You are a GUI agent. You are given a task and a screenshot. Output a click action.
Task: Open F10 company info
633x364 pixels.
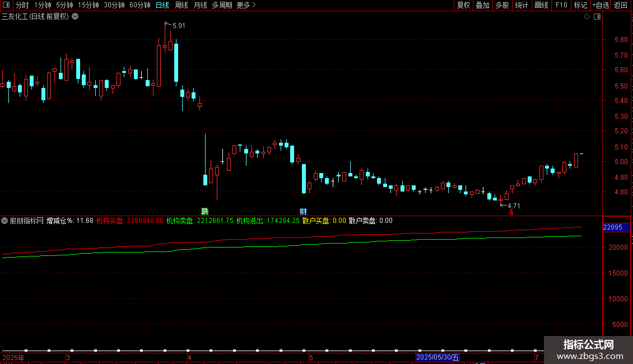click(x=561, y=5)
